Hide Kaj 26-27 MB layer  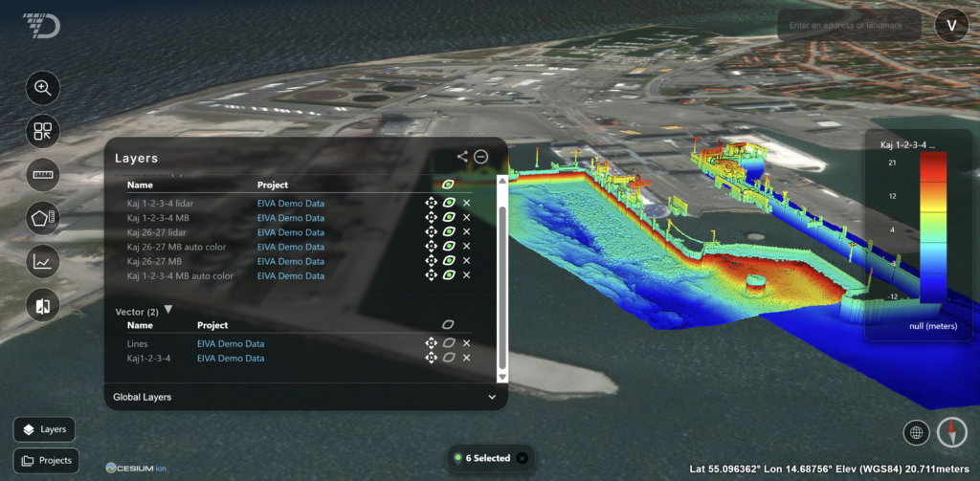(x=448, y=260)
